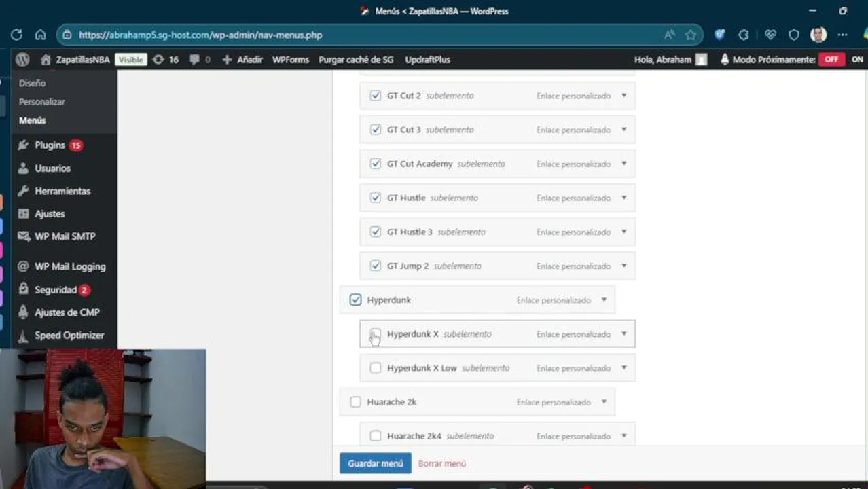Open Ajustes sidebar icon
Image resolution: width=868 pixels, height=489 pixels.
(x=24, y=214)
